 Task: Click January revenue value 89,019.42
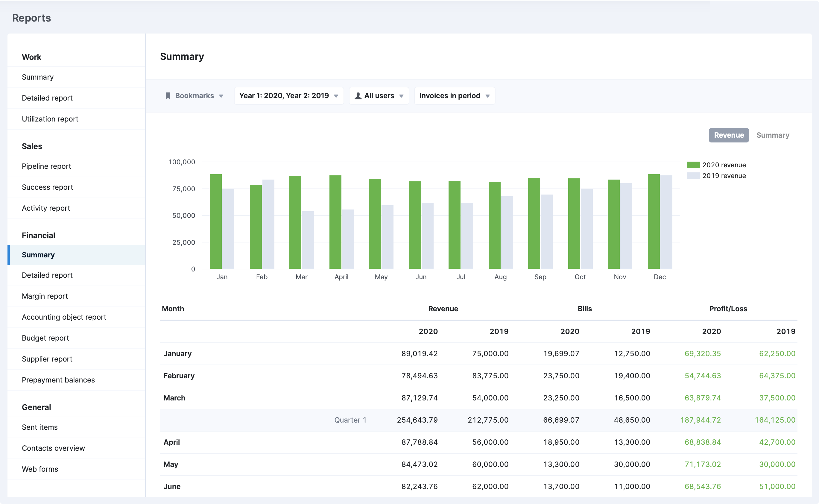(x=420, y=354)
